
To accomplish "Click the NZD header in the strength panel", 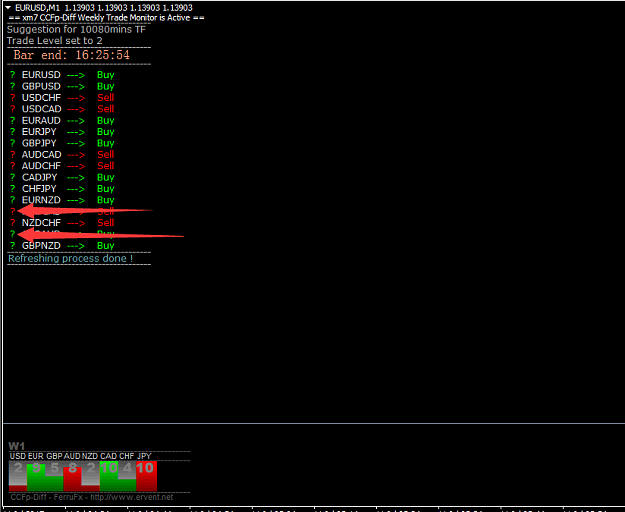I will point(90,456).
